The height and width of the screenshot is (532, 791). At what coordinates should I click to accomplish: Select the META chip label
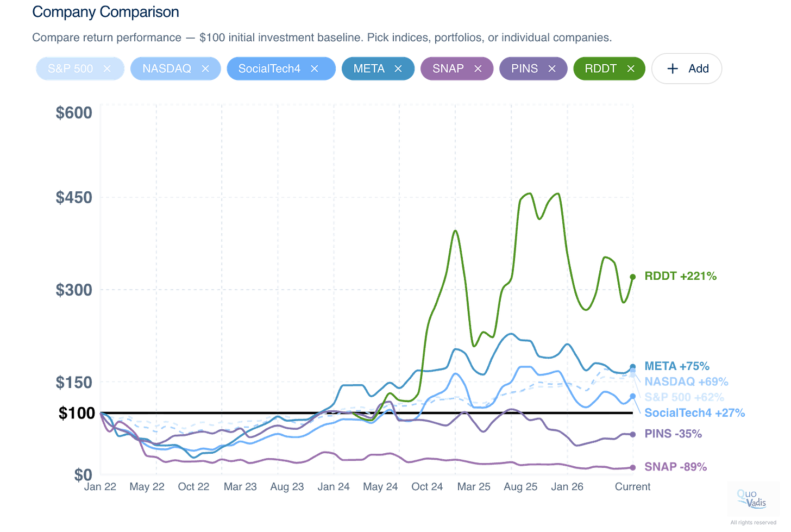[x=369, y=69]
